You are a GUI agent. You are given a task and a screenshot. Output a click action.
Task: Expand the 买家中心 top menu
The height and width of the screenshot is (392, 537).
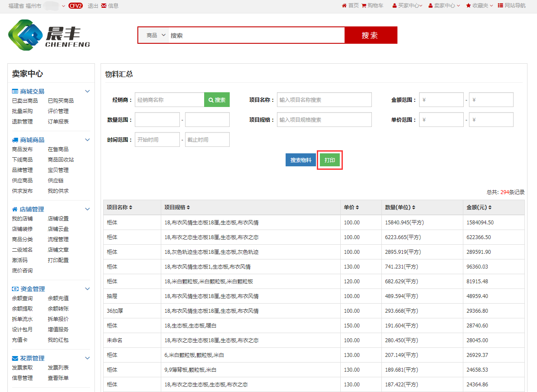(407, 6)
